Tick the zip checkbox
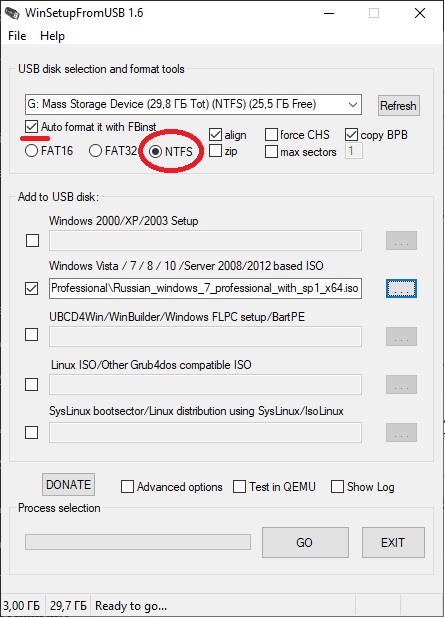Image resolution: width=445 pixels, height=618 pixels. [x=215, y=151]
